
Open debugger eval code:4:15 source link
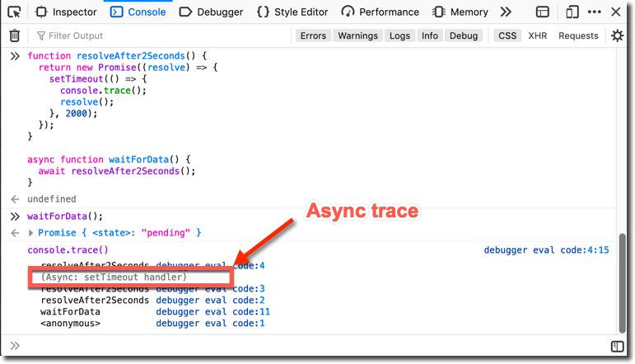tap(546, 250)
